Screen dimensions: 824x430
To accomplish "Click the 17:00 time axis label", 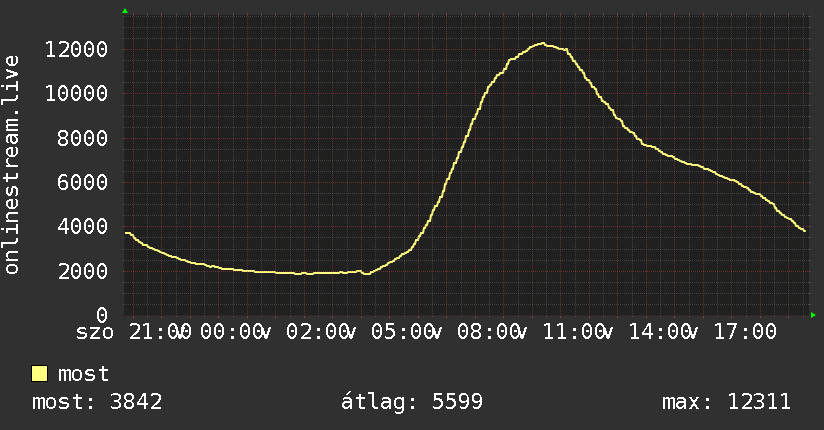I will pos(745,332).
